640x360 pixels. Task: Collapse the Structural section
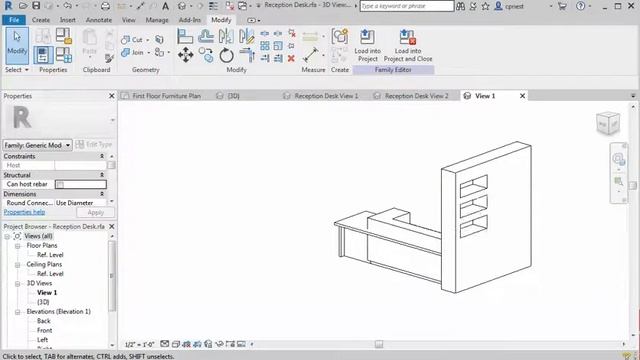click(102, 175)
